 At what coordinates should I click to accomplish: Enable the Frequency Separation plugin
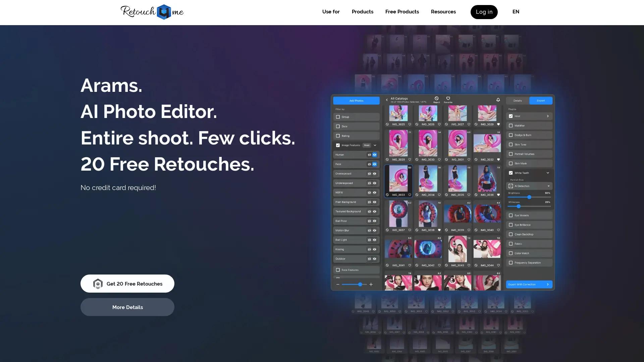[x=511, y=262]
